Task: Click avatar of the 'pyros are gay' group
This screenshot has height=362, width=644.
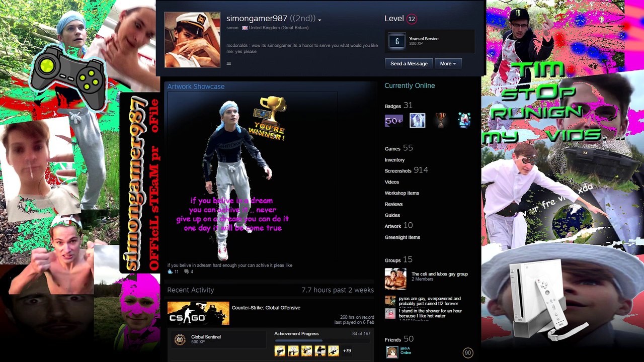Action: pos(390,301)
